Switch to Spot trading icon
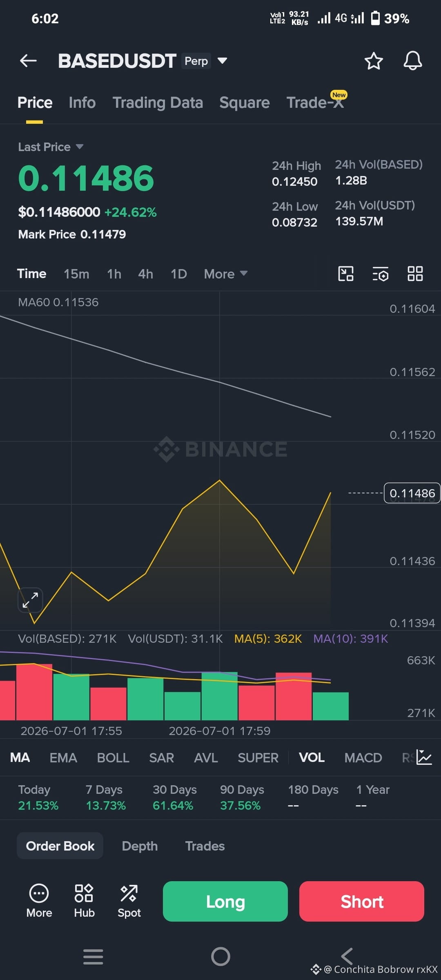441x980 pixels. [129, 901]
